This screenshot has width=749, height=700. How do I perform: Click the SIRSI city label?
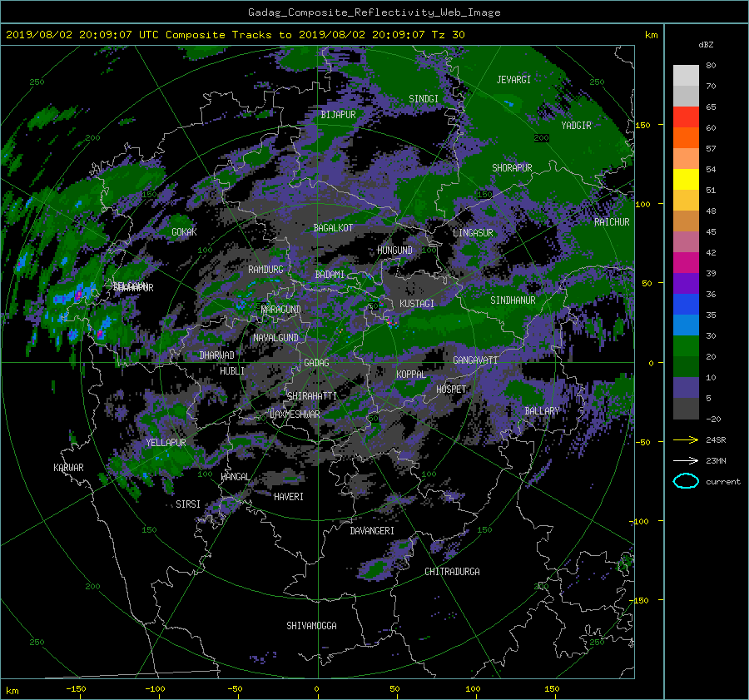click(x=188, y=504)
